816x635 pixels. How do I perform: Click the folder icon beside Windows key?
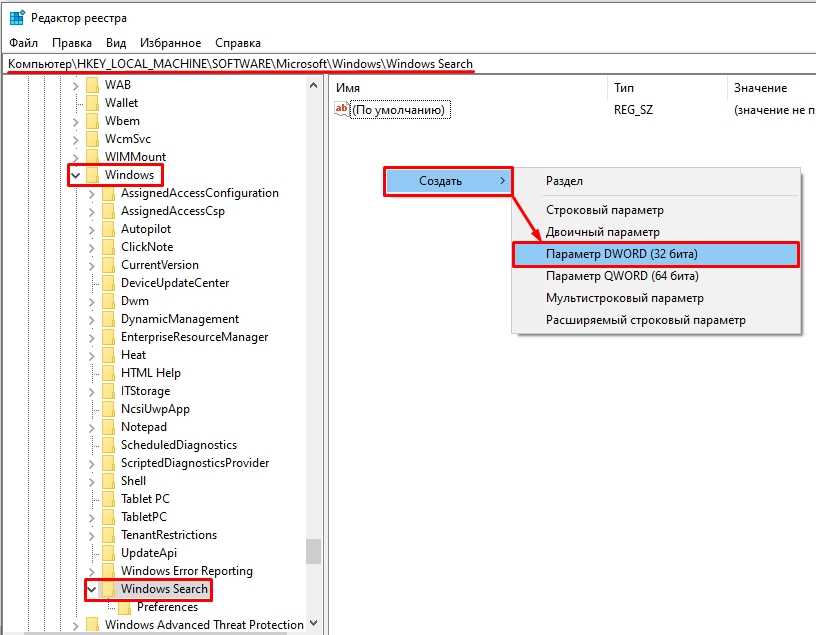[93, 175]
